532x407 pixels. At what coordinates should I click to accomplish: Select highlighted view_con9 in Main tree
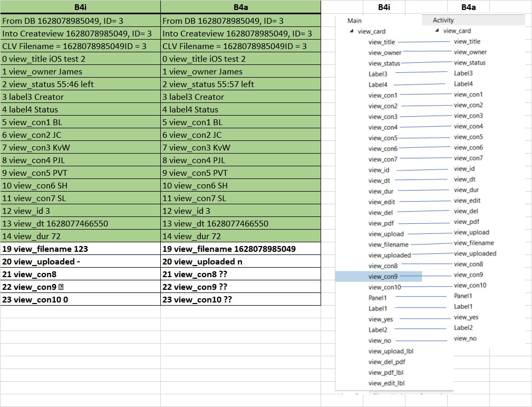(383, 277)
